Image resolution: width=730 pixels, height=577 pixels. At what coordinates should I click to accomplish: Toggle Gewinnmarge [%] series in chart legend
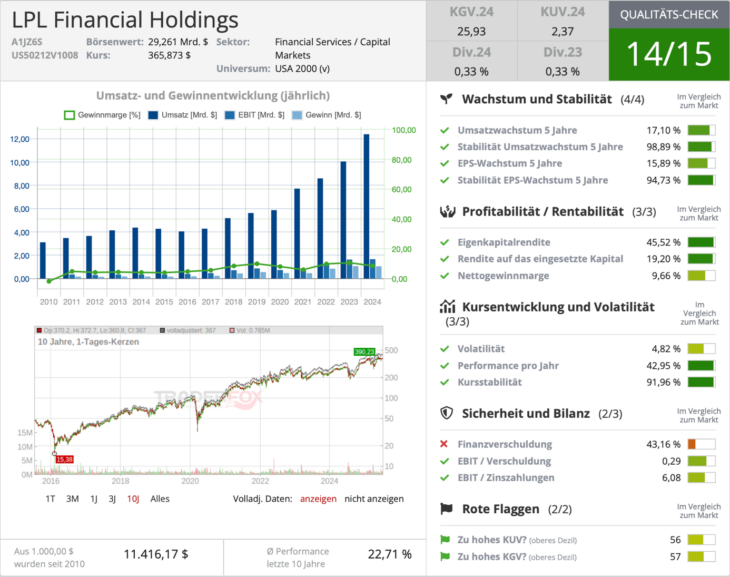pyautogui.click(x=102, y=115)
